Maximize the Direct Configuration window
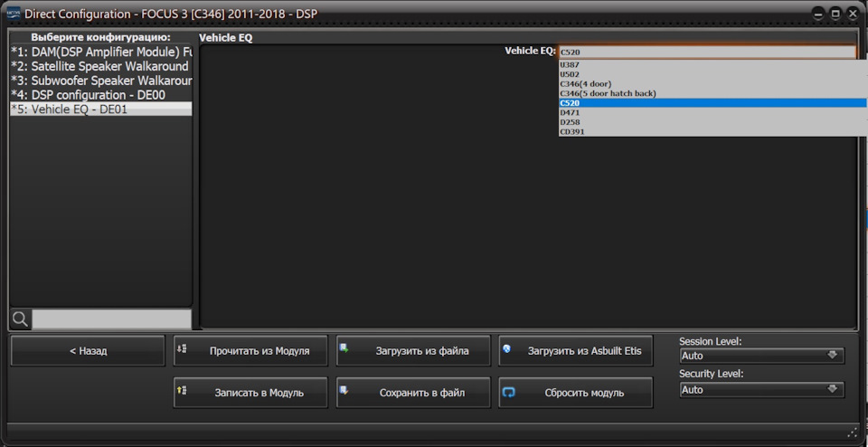 point(835,14)
